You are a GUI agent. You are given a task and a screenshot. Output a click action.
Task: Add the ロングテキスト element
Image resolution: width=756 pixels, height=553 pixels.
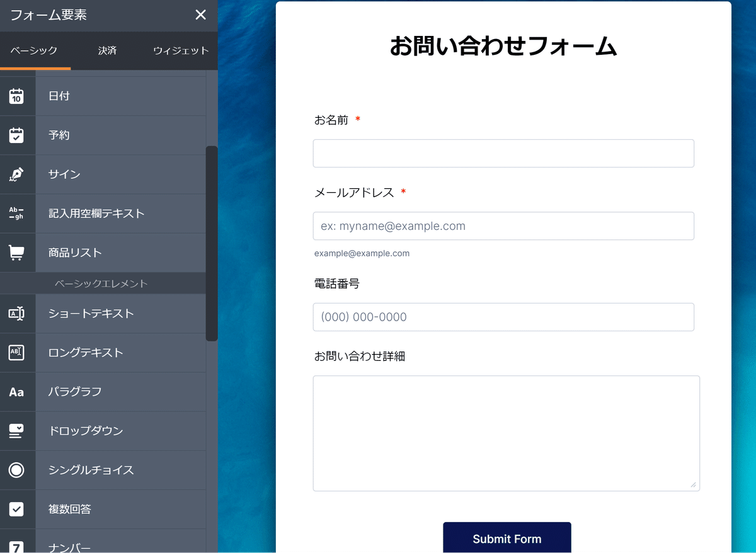pyautogui.click(x=103, y=352)
